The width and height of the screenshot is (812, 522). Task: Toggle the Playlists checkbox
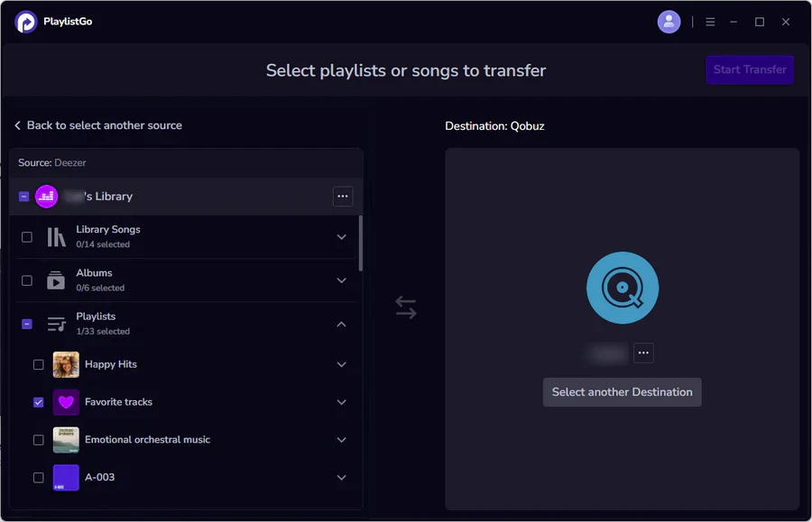tap(27, 324)
